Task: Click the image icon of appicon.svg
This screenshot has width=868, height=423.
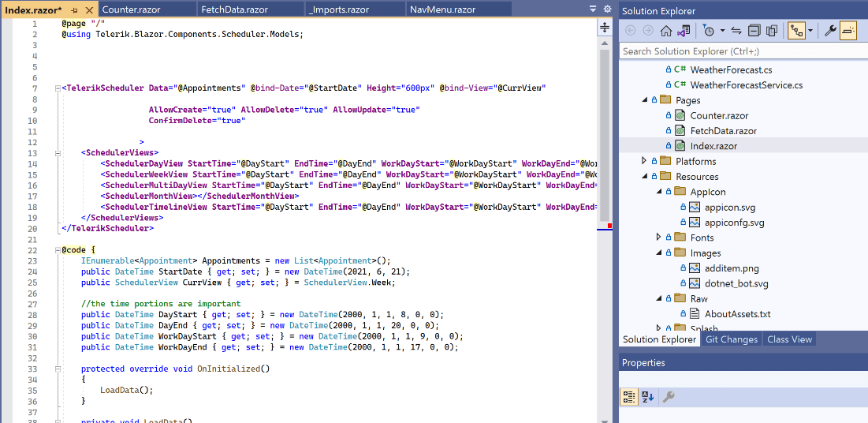Action: (695, 208)
